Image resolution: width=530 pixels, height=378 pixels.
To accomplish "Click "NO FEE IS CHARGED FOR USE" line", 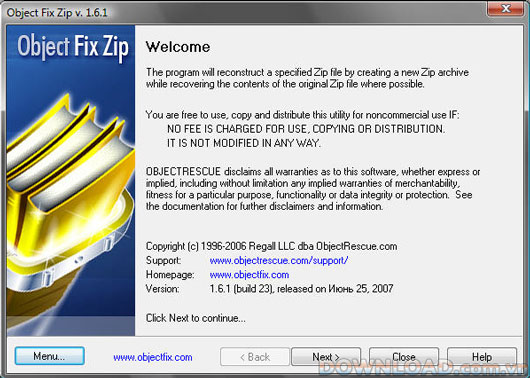I will pos(306,129).
